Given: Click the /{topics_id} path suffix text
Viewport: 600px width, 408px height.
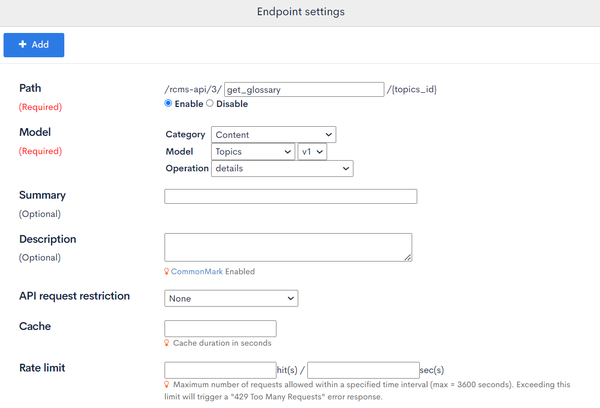Looking at the screenshot, I should (411, 90).
